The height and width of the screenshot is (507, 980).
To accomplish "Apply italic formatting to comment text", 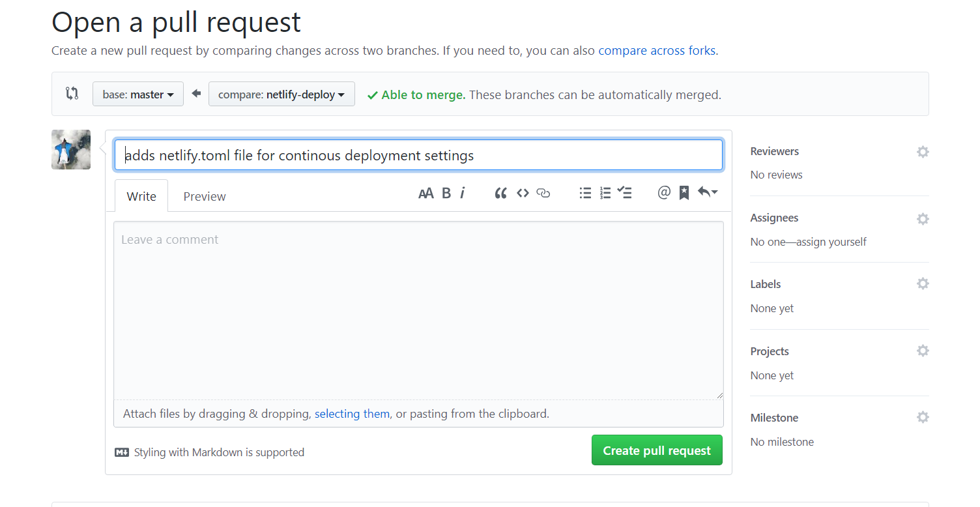I will [463, 193].
